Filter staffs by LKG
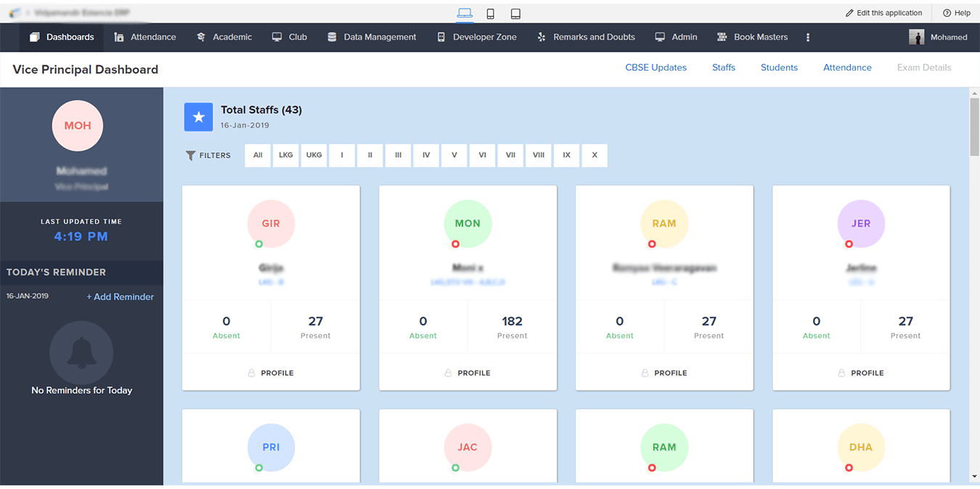The image size is (980, 489). (x=286, y=155)
